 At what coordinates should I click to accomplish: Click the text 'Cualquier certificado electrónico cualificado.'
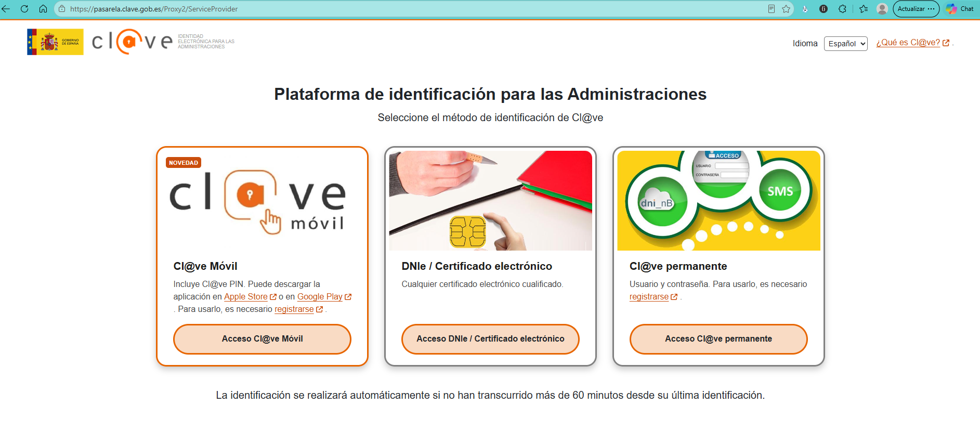pos(482,284)
